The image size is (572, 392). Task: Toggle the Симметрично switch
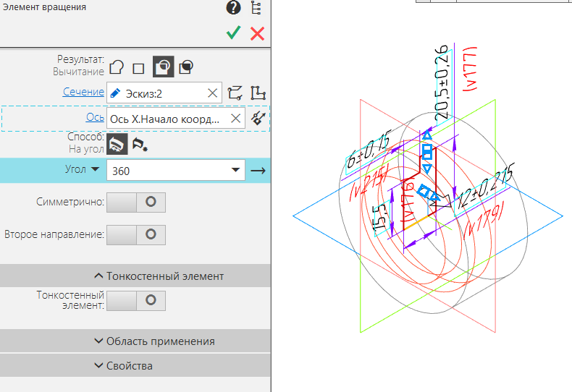136,203
